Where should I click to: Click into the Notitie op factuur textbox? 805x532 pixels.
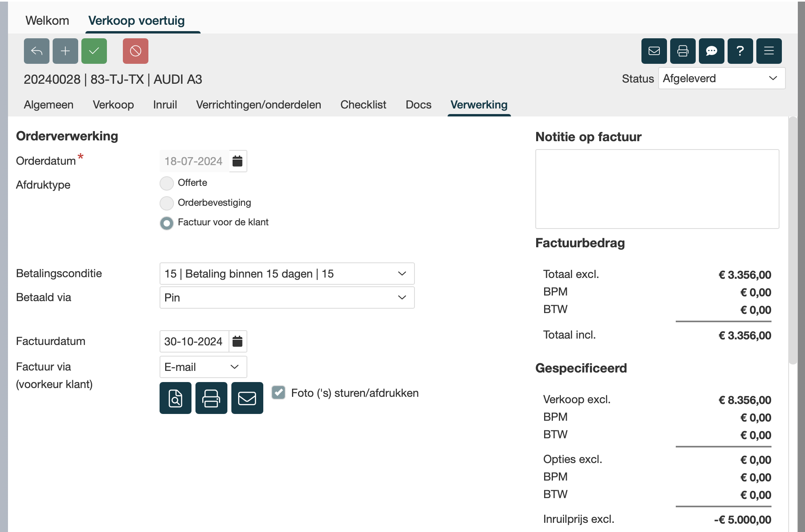[x=657, y=189]
